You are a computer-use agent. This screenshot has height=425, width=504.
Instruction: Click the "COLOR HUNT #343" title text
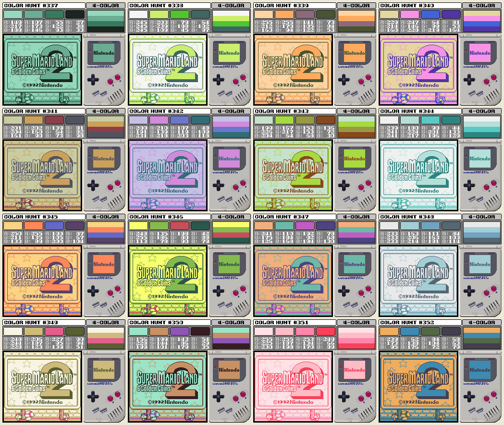tap(282, 111)
